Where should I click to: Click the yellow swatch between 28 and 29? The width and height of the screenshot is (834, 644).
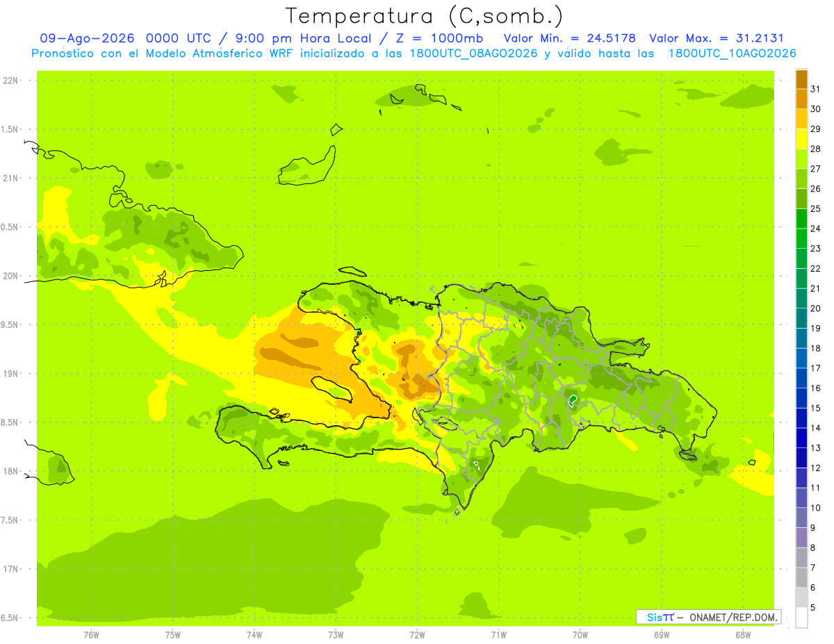(x=801, y=139)
